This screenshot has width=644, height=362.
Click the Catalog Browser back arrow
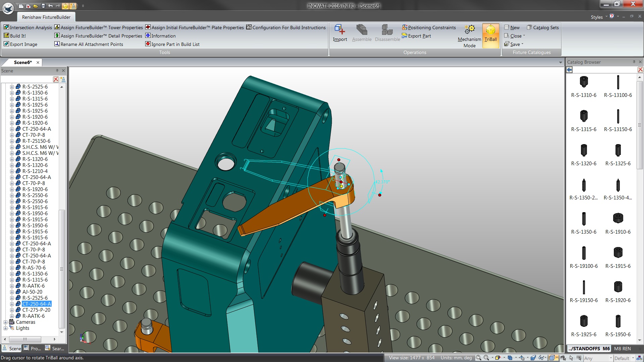(x=570, y=70)
